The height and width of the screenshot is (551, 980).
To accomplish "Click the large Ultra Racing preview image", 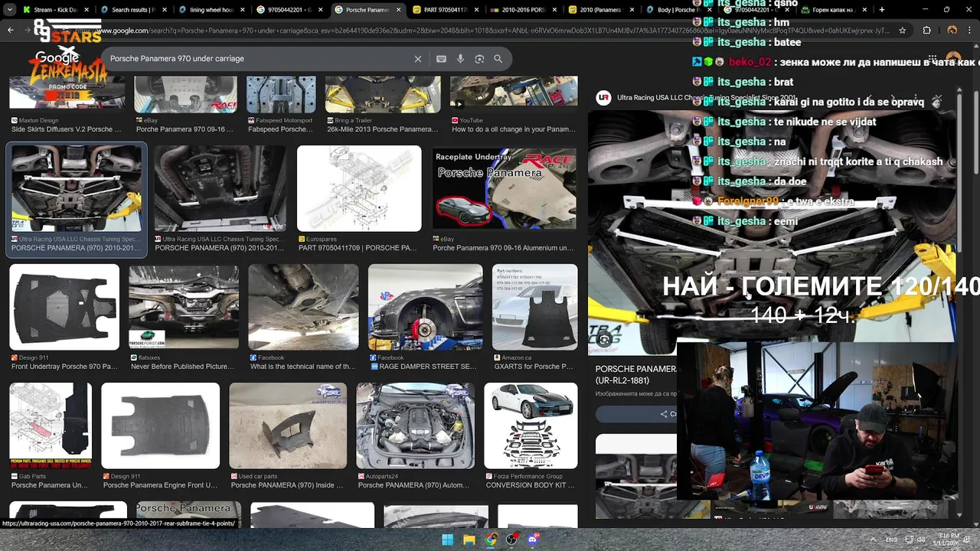I will [772, 233].
